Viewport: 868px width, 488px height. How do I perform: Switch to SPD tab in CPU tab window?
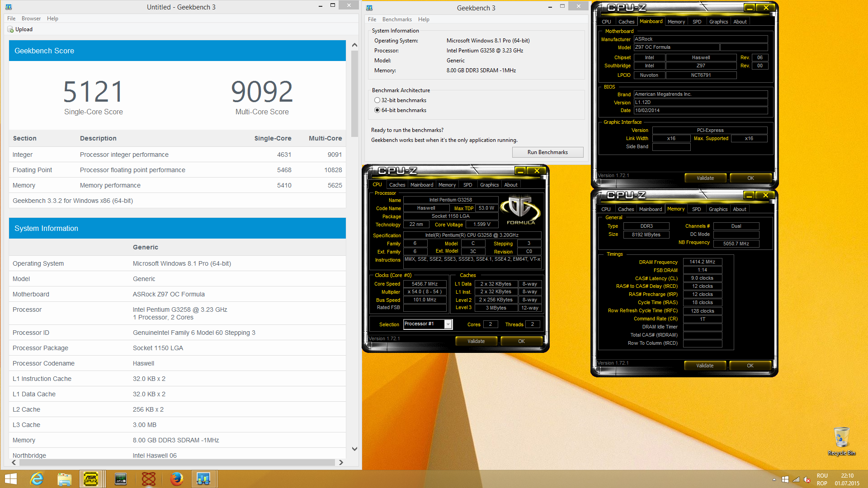[x=468, y=185]
